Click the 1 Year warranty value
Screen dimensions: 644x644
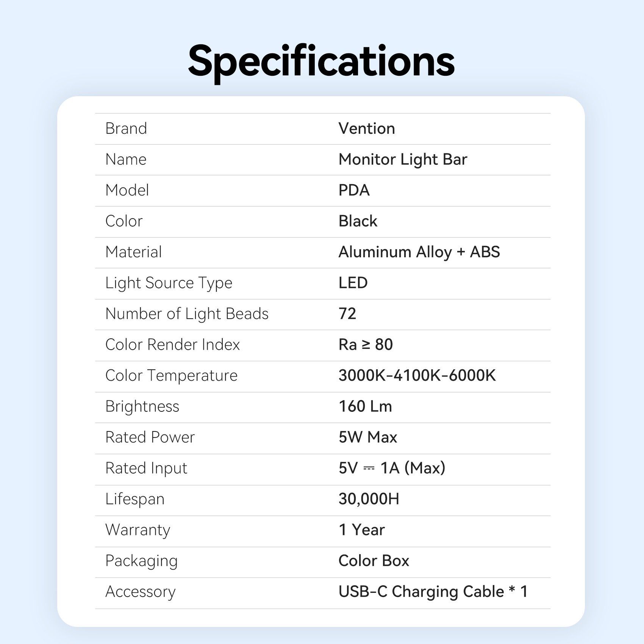[x=361, y=530]
